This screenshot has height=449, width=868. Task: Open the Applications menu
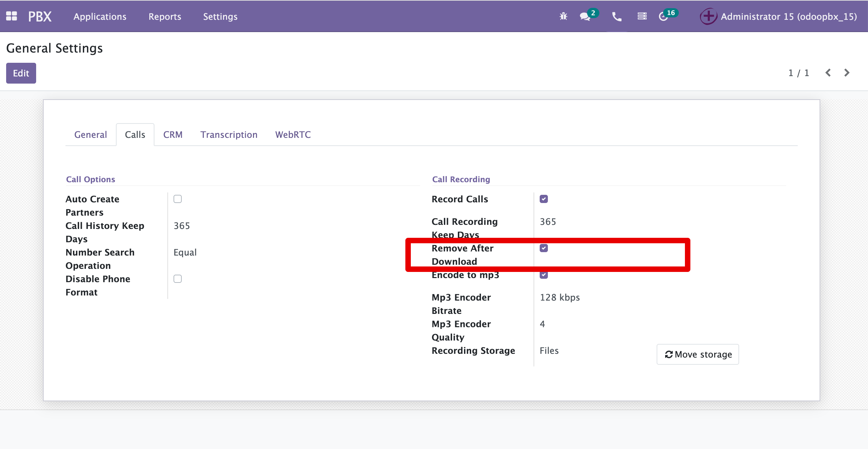click(100, 16)
